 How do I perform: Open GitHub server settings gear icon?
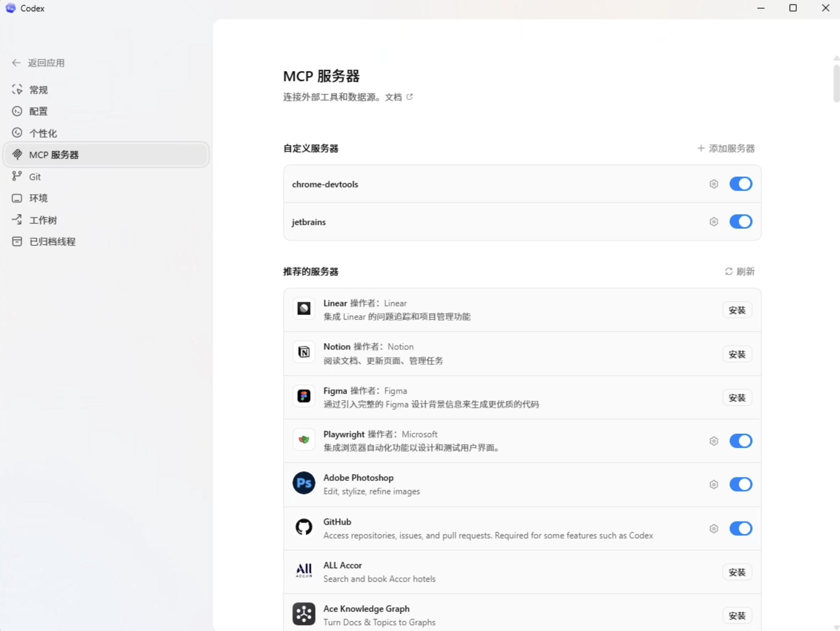[714, 528]
